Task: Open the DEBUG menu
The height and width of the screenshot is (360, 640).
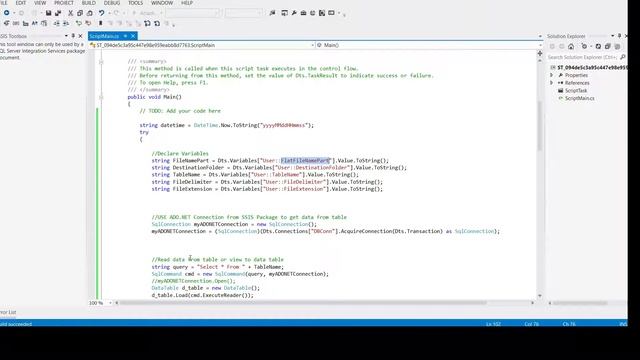Action: point(112,3)
